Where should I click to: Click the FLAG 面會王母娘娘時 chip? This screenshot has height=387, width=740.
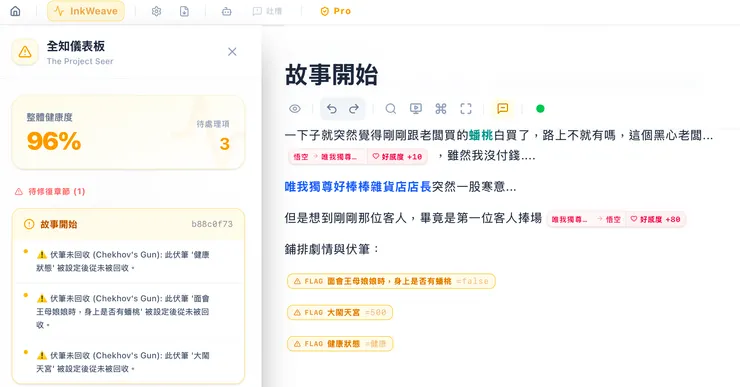pos(391,281)
